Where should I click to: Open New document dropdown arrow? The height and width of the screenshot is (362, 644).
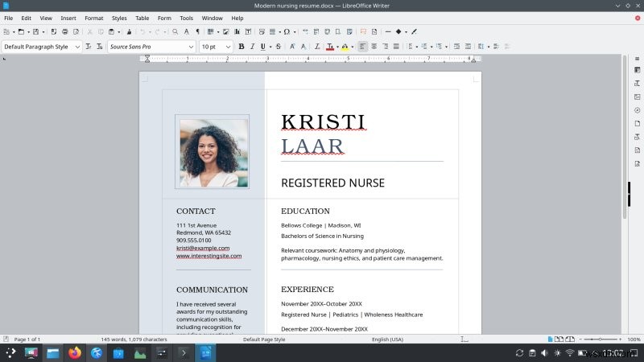pos(14,31)
